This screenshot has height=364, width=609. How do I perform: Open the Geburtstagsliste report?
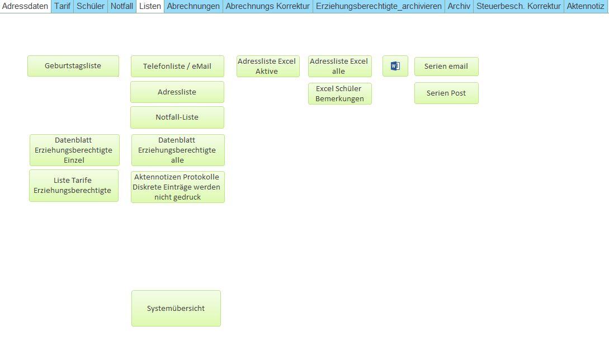click(x=73, y=66)
